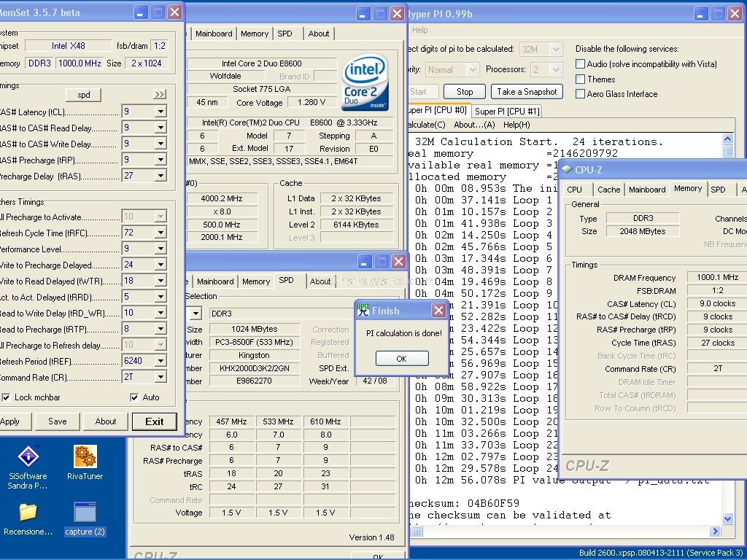Screen dimensions: 747x560
Task: Open the RAS# Precharge (tRP) dropdown
Action: [160, 160]
